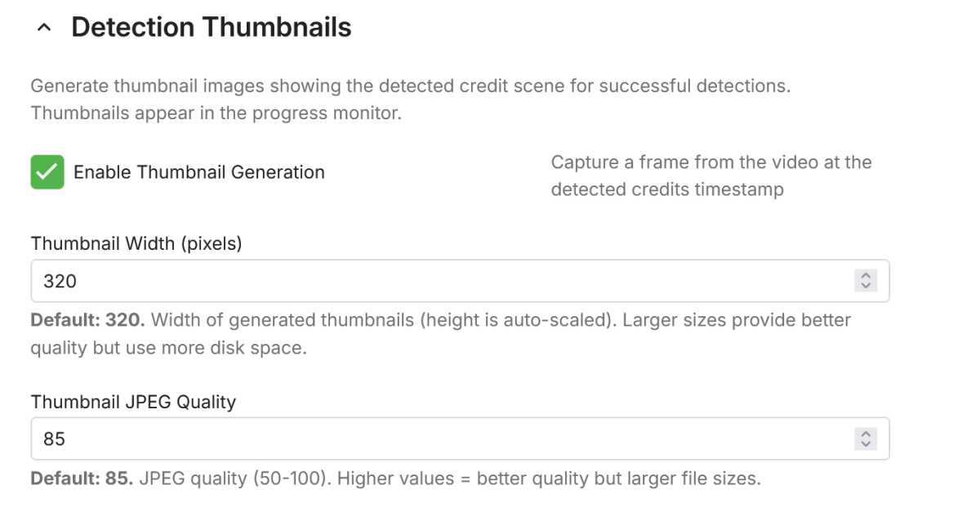Click the 320 value in the width field
This screenshot has width=980, height=521.
(x=60, y=281)
